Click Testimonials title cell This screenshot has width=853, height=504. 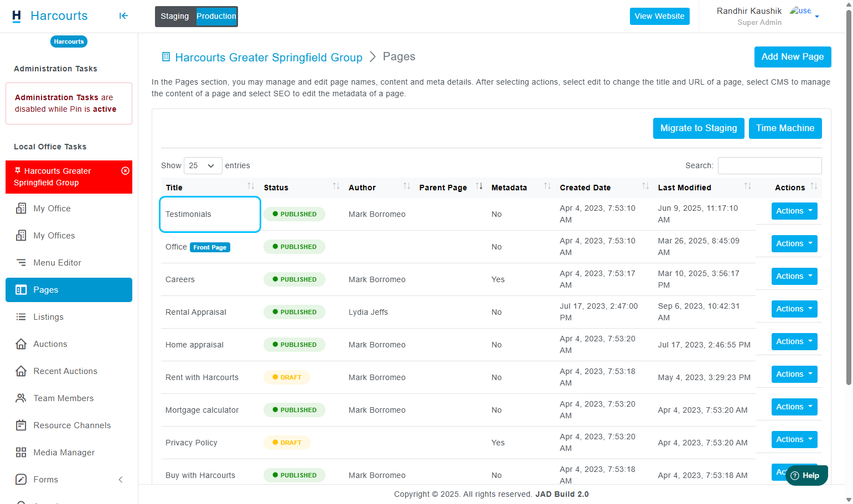[x=210, y=214]
